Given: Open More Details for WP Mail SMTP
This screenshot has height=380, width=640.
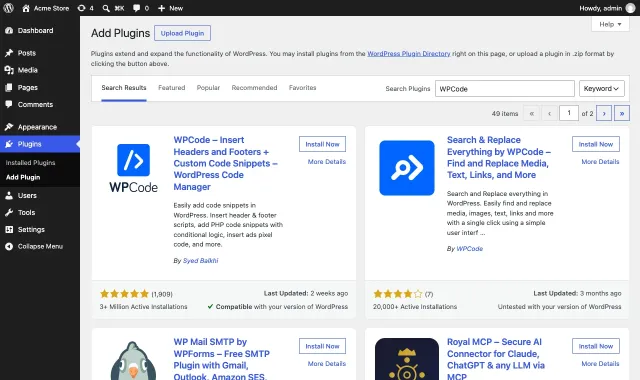Looking at the screenshot, I should 327,364.
